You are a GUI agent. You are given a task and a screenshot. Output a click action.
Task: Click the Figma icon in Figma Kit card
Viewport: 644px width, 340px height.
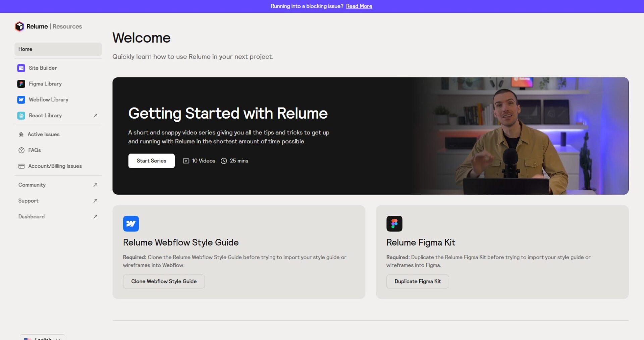394,224
